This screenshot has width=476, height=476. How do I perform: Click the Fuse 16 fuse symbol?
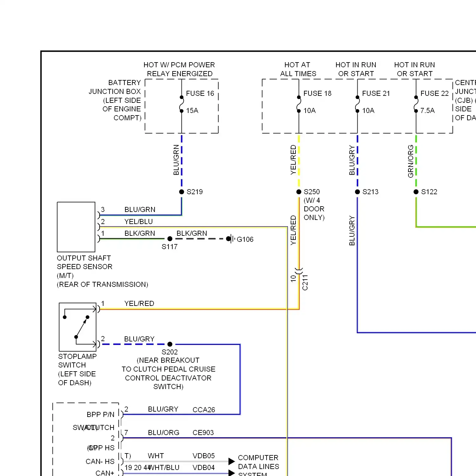click(182, 104)
